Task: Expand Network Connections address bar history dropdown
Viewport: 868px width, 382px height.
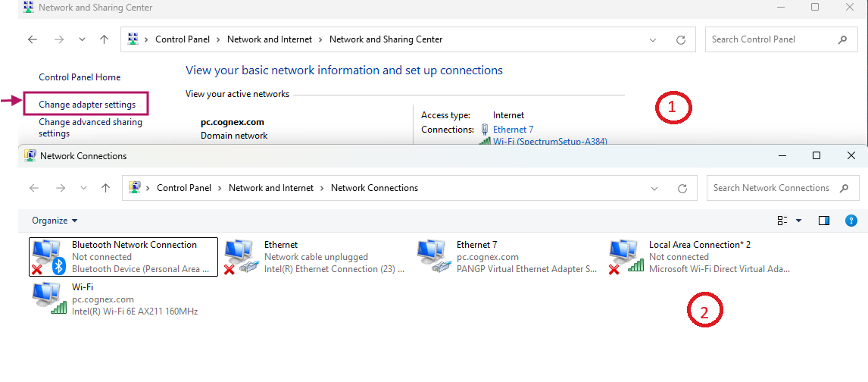Action: (x=655, y=188)
